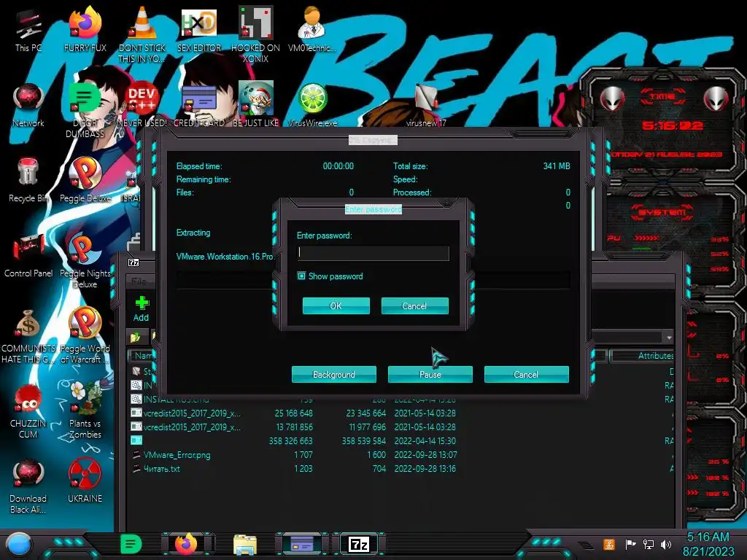Click the TIME gadget clock reading 5:16
Image resolution: width=747 pixels, height=560 pixels.
[x=672, y=125]
